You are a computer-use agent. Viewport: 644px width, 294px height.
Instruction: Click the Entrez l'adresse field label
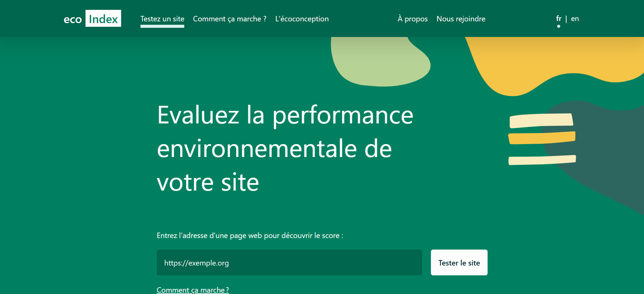[250, 236]
